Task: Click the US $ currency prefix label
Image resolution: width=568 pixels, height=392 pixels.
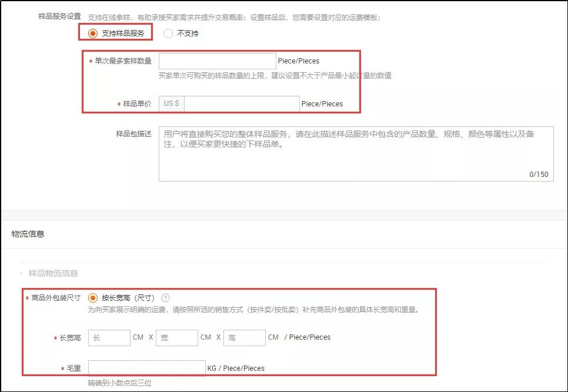Action: click(171, 103)
